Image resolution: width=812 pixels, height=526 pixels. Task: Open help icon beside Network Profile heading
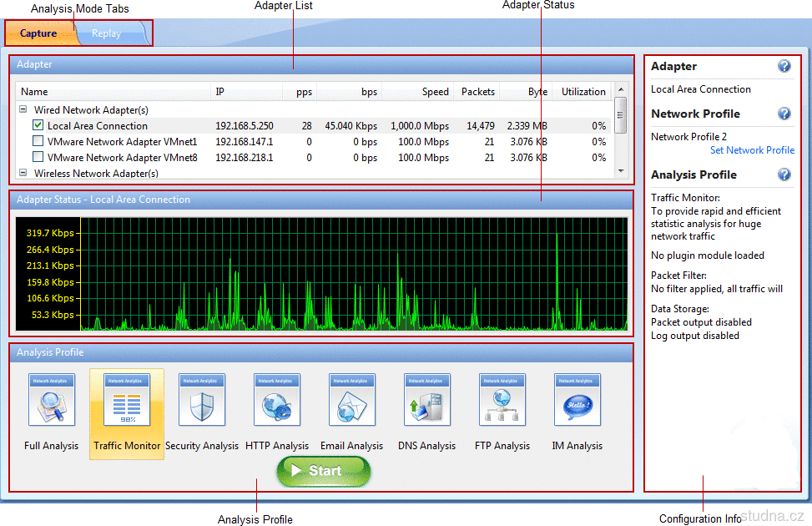(784, 114)
